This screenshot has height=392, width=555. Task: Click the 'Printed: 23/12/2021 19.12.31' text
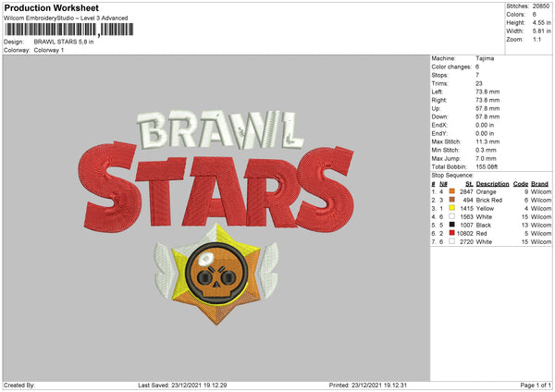pyautogui.click(x=368, y=385)
